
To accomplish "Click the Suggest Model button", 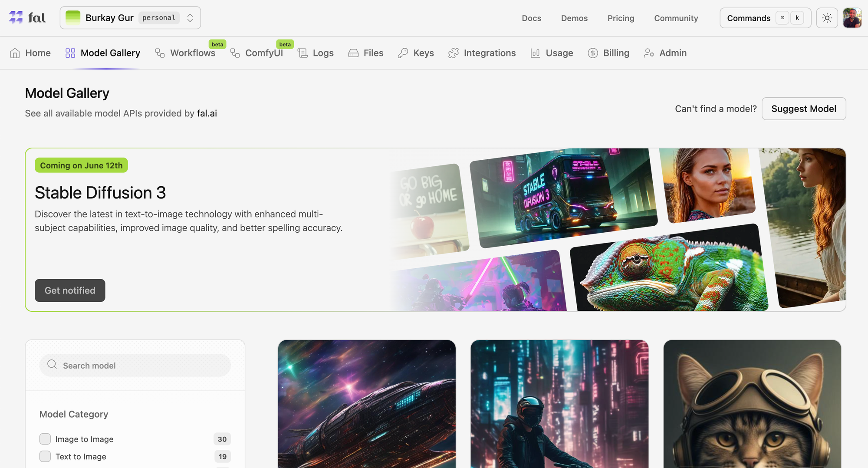I will pos(804,109).
